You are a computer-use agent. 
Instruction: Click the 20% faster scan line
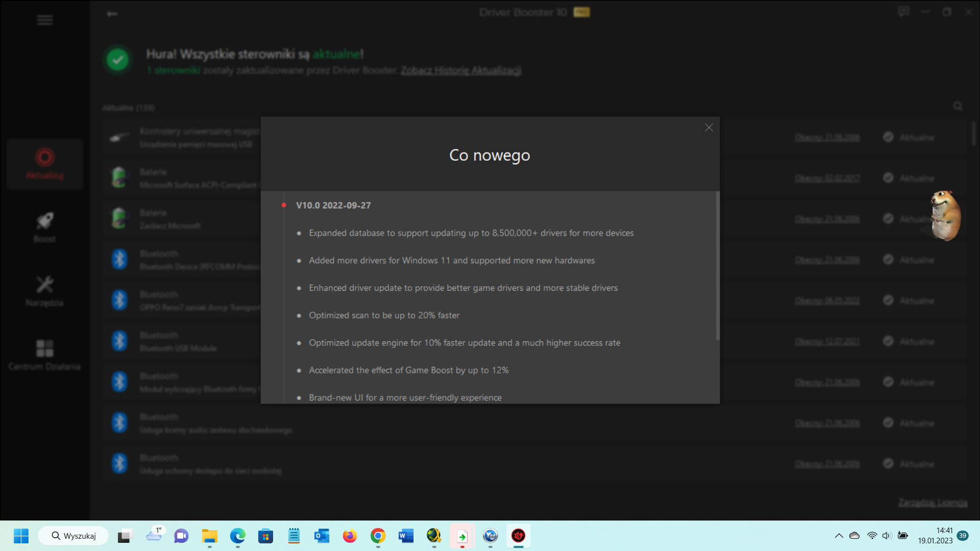tap(384, 315)
